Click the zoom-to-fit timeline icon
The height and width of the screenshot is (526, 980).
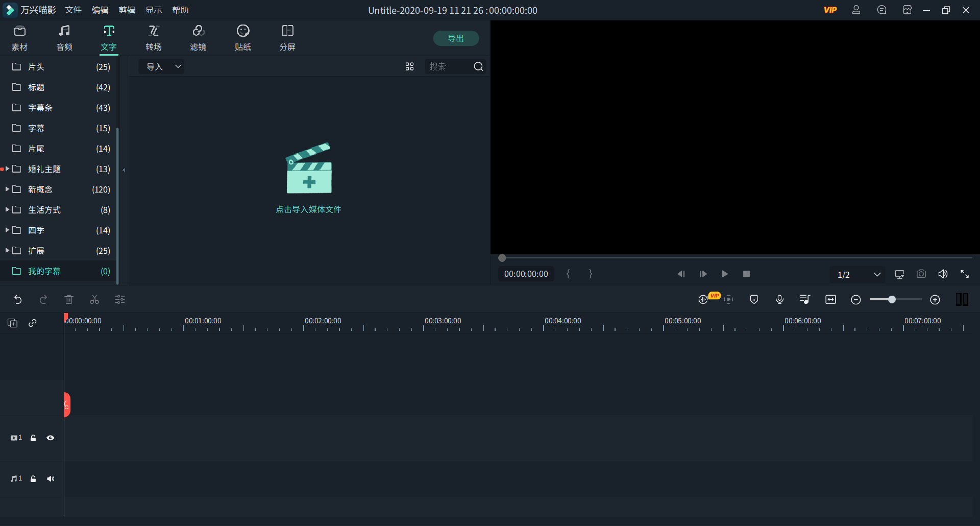pyautogui.click(x=830, y=300)
